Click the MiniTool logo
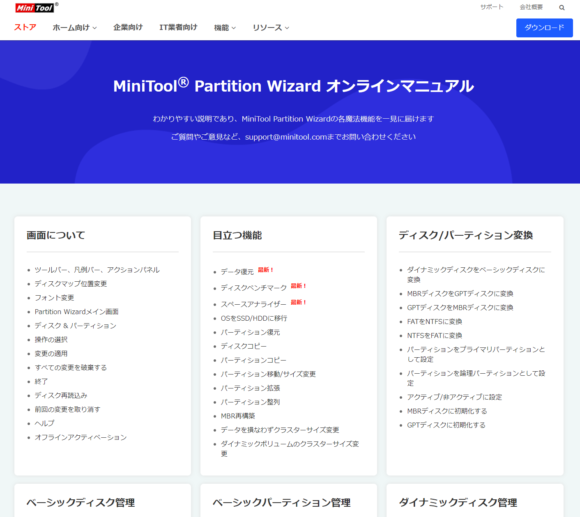The height and width of the screenshot is (517, 580). point(36,7)
